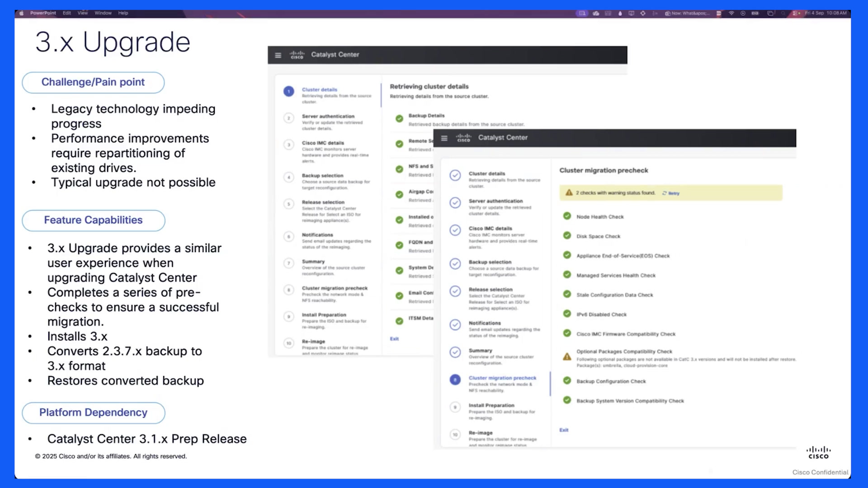This screenshot has width=868, height=488.
Task: Click Backup System Version Compatibility Check text
Action: tap(630, 401)
